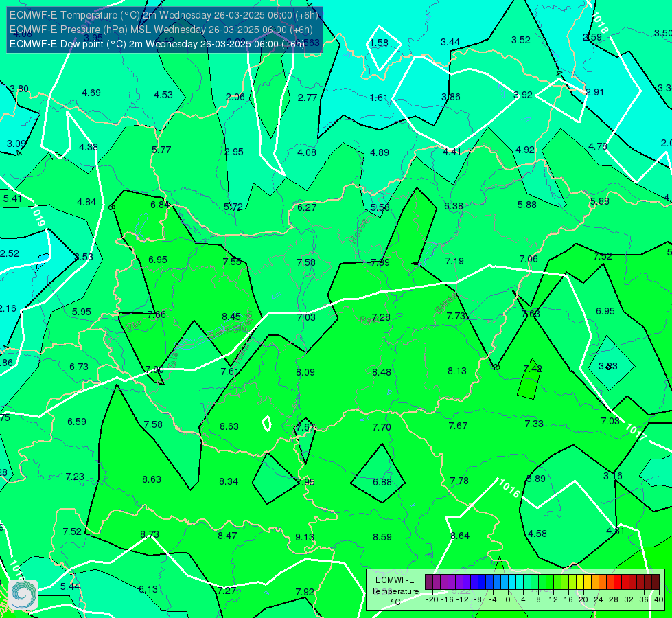672x618 pixels.
Task: Click the temperature value 6.84
Action: 160,205
